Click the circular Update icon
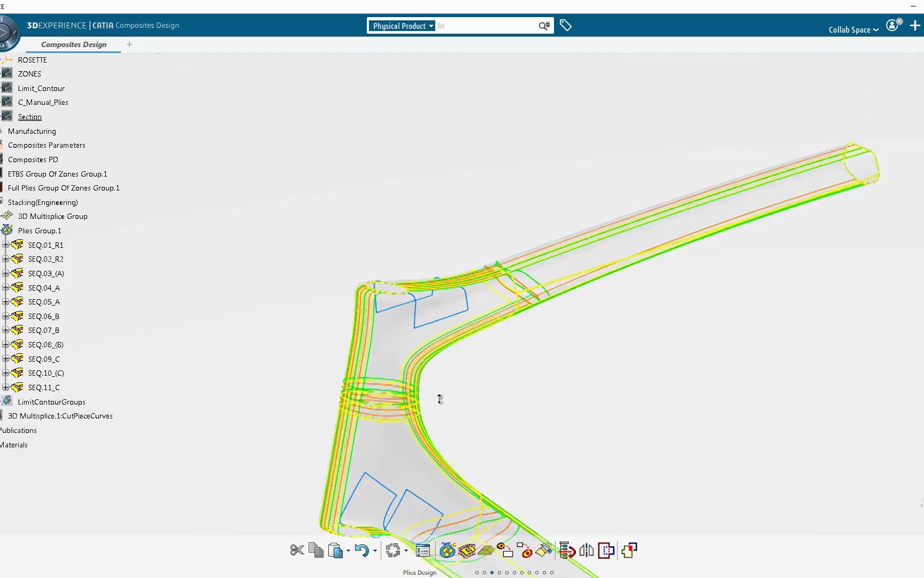 [394, 550]
